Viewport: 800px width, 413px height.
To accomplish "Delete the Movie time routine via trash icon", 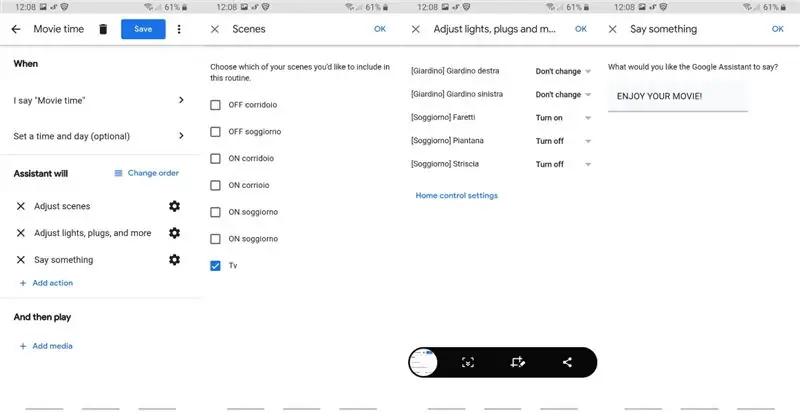I will [103, 29].
